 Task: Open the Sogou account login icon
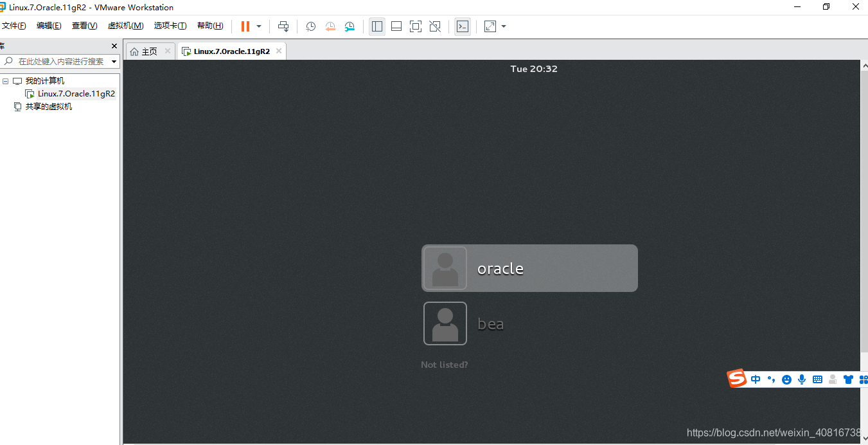[x=833, y=379]
